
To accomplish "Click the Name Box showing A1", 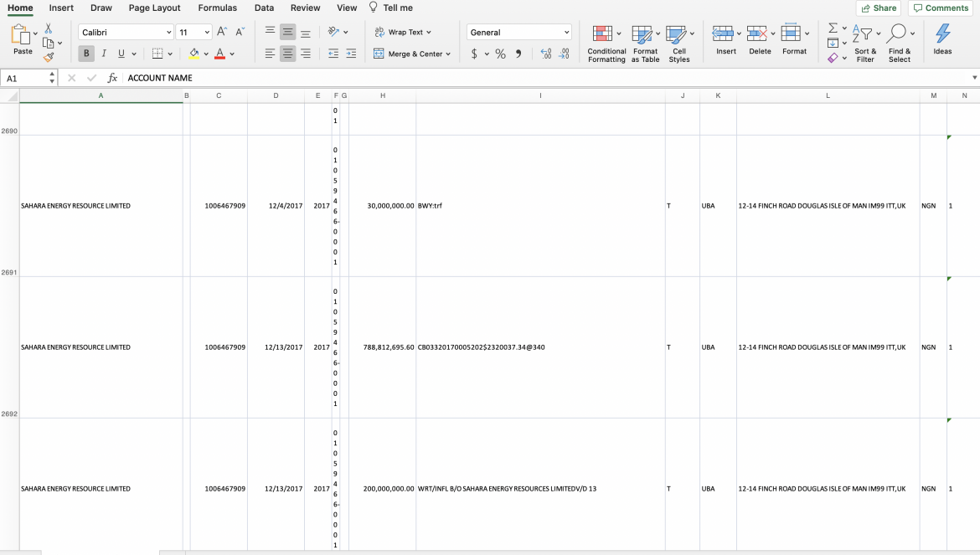I will tap(23, 78).
